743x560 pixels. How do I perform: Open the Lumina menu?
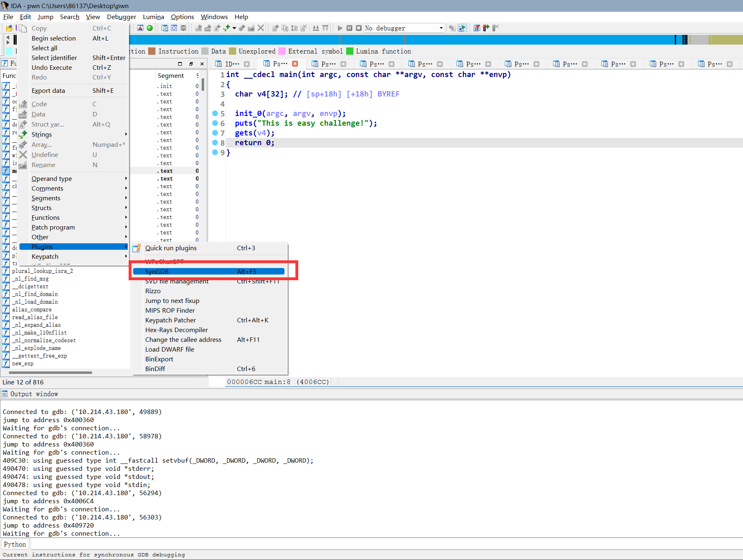coord(153,17)
